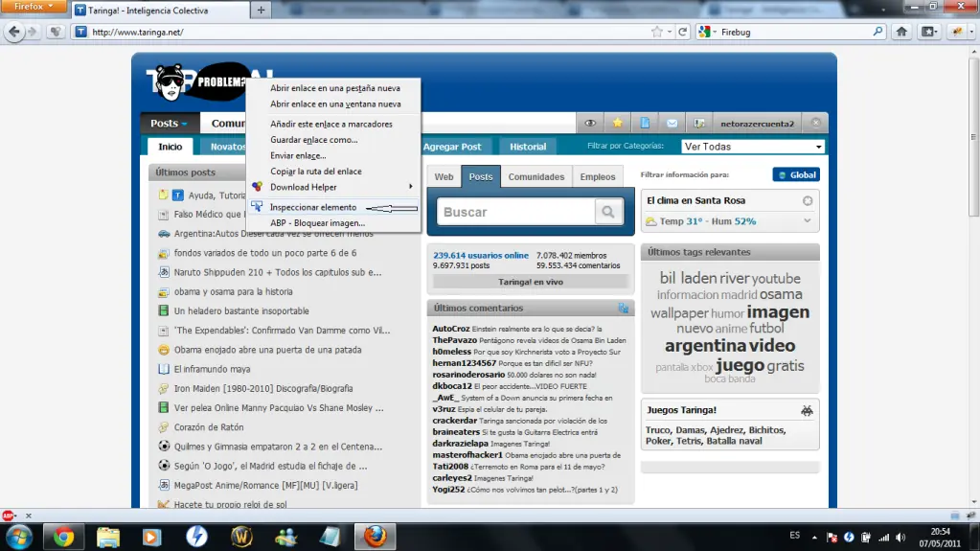Open the Historial tab

[528, 147]
